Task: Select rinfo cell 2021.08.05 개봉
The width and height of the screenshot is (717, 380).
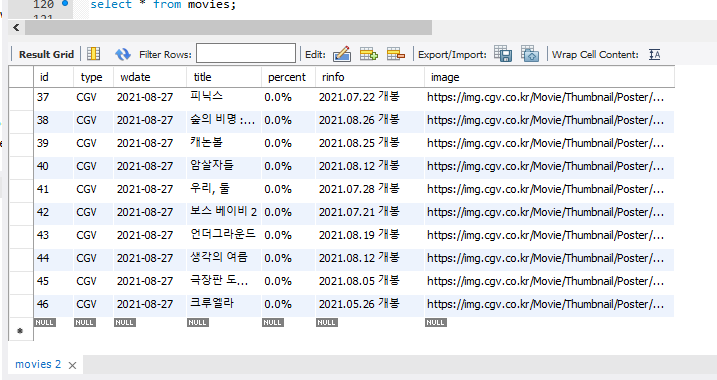Action: (x=370, y=281)
